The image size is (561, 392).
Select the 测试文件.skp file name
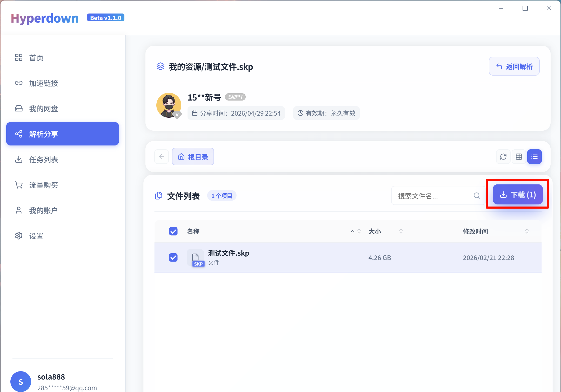229,253
